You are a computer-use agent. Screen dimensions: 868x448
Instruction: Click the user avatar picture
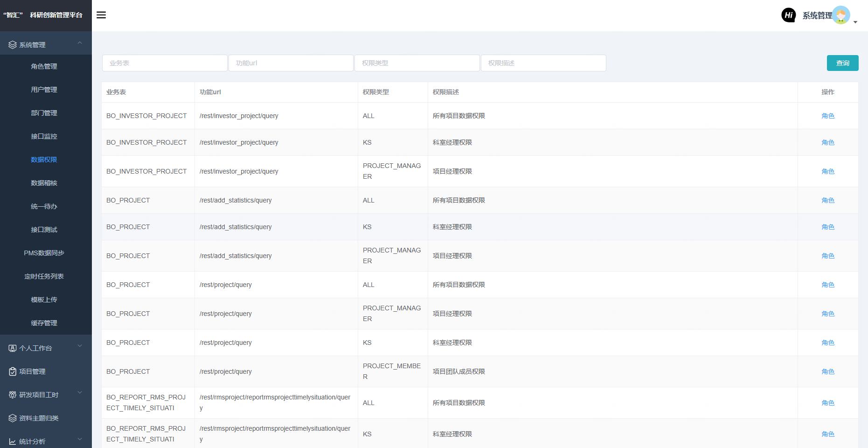(841, 15)
